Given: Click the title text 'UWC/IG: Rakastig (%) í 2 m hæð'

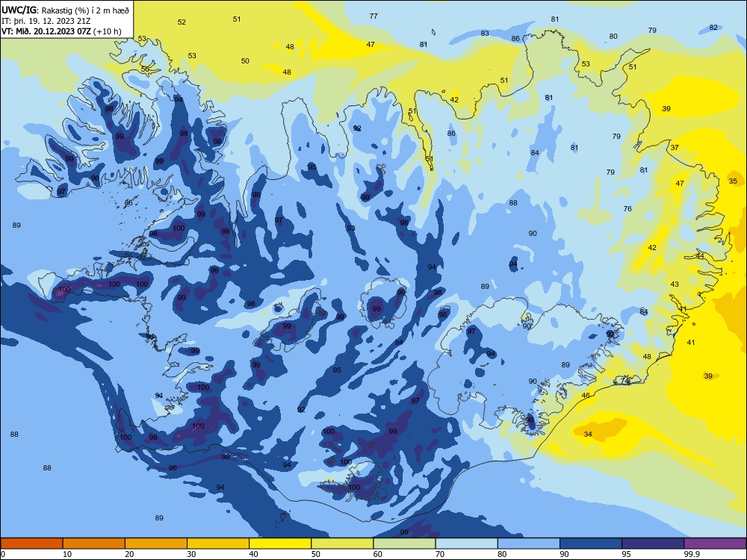Looking at the screenshot, I should pos(65,10).
